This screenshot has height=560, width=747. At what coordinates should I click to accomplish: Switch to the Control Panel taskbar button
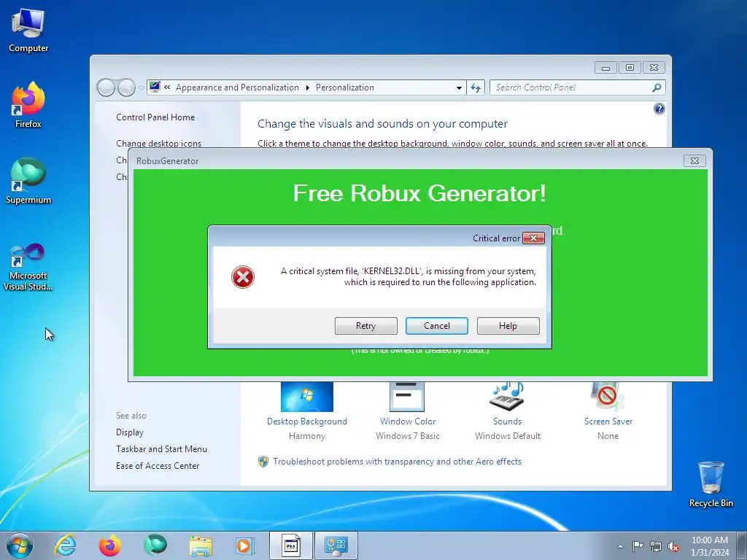tap(336, 545)
